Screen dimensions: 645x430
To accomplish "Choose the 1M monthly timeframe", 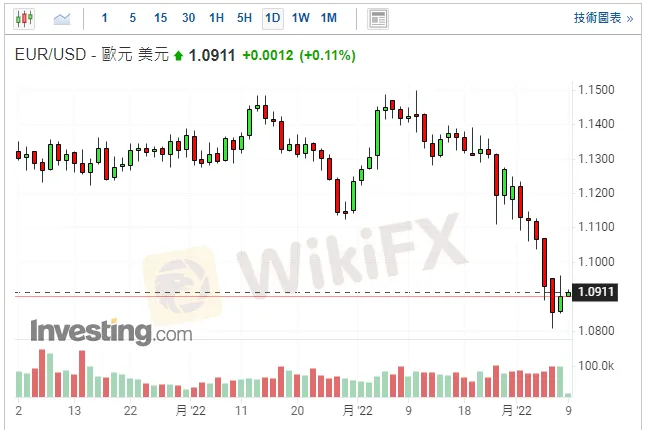I will point(329,18).
